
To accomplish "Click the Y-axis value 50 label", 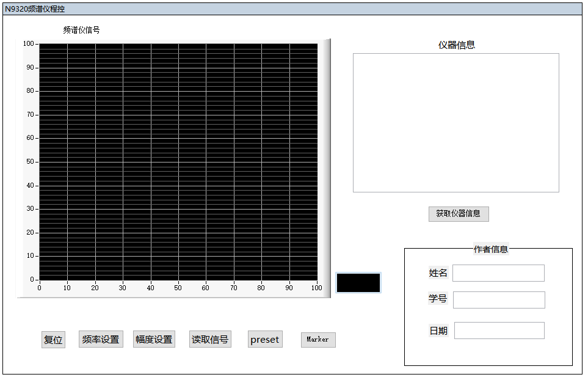I will 30,162.
